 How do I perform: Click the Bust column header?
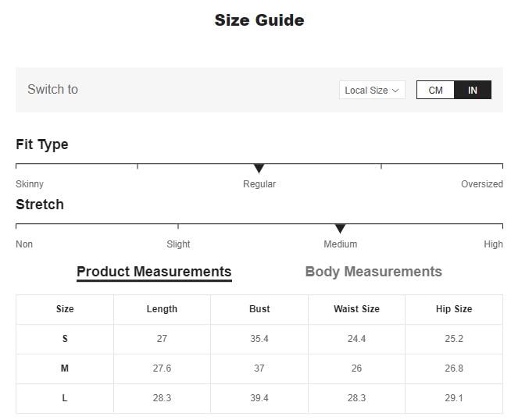259,309
